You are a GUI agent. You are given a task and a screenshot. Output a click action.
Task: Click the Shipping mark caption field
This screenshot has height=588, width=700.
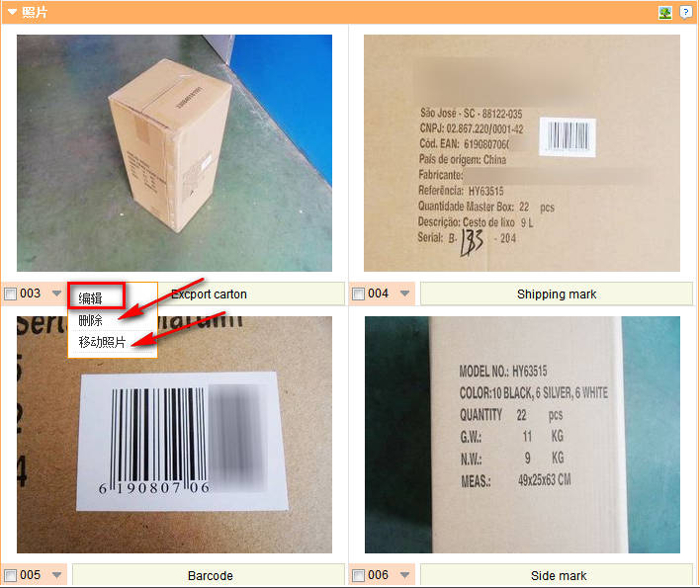[x=557, y=294]
